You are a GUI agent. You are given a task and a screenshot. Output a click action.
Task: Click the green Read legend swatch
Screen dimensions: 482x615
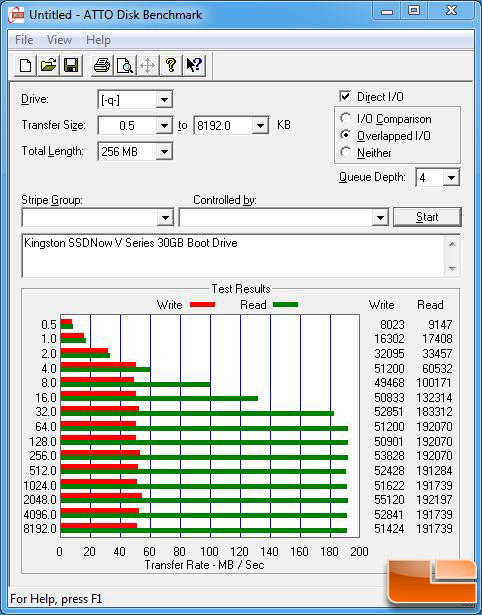286,304
